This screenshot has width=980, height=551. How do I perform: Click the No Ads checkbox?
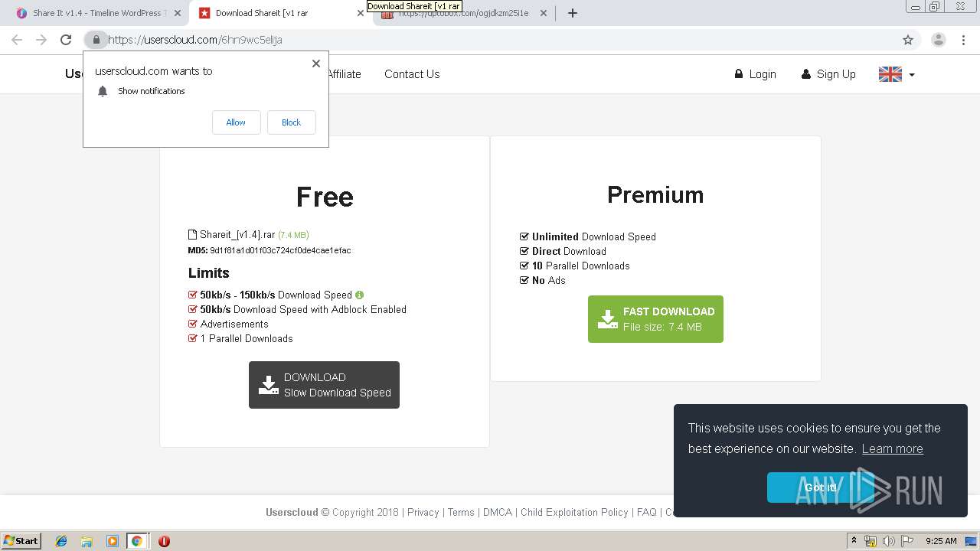[524, 280]
